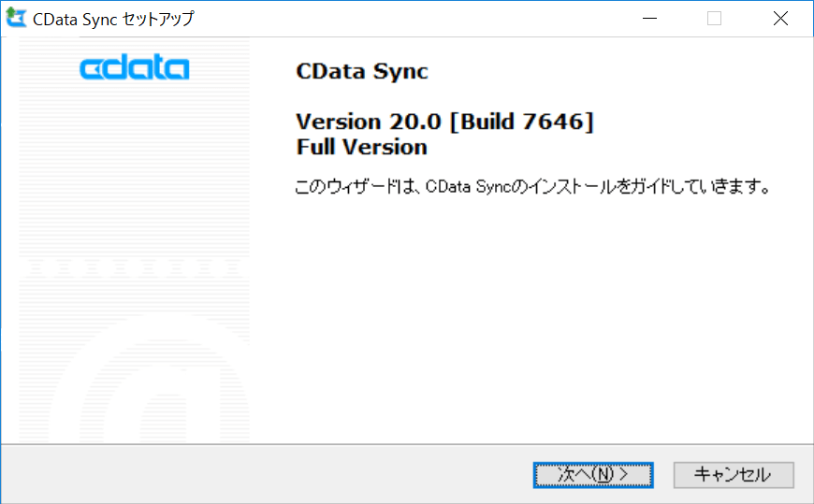Click the window title CData Sync セットアップ

pyautogui.click(x=113, y=20)
